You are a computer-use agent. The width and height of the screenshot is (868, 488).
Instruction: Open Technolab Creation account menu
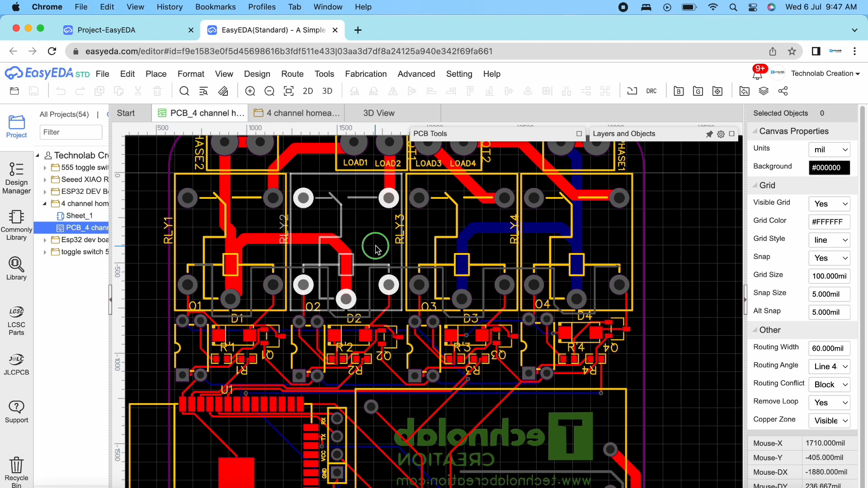[825, 74]
